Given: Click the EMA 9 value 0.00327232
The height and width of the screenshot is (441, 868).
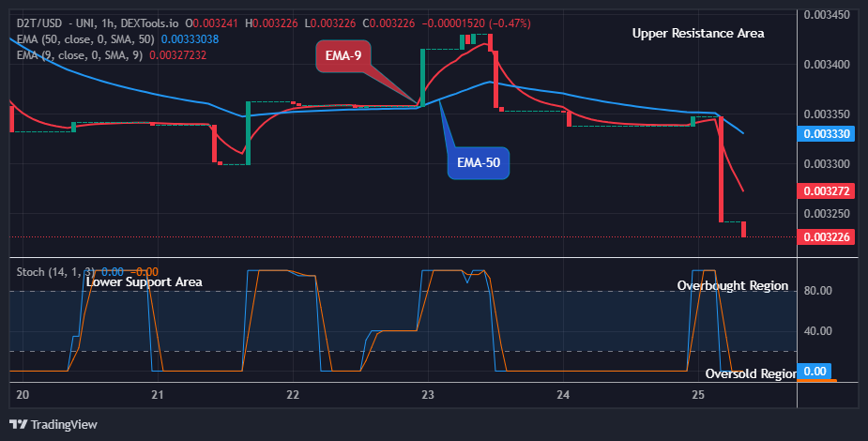Looking at the screenshot, I should 177,55.
